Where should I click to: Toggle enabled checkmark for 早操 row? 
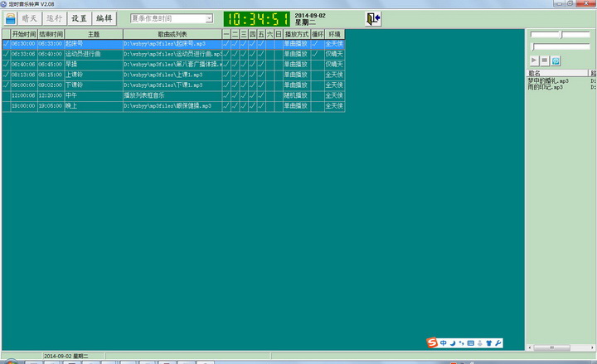click(x=6, y=65)
